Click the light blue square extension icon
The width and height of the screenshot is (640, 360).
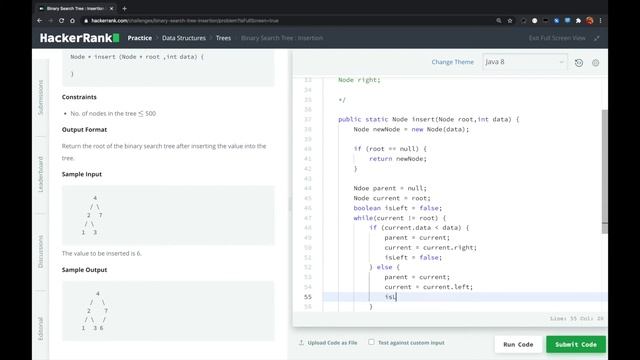pos(567,20)
